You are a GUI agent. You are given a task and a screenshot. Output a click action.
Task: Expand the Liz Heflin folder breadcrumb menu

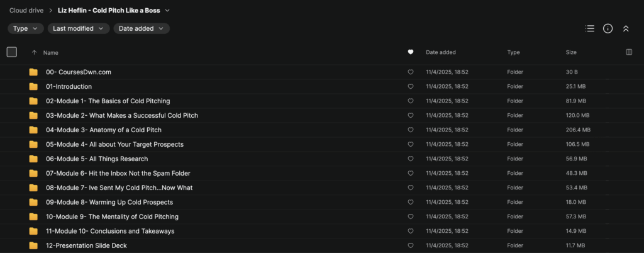pyautogui.click(x=167, y=10)
